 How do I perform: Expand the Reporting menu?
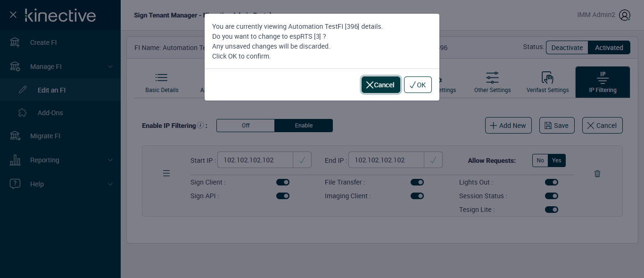(x=110, y=160)
